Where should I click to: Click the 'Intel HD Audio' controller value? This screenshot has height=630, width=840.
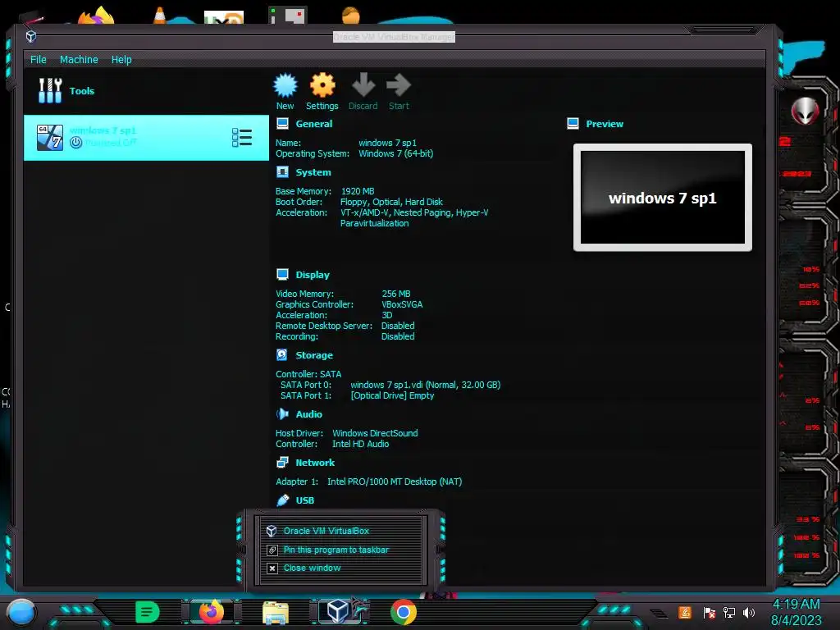[x=361, y=444]
